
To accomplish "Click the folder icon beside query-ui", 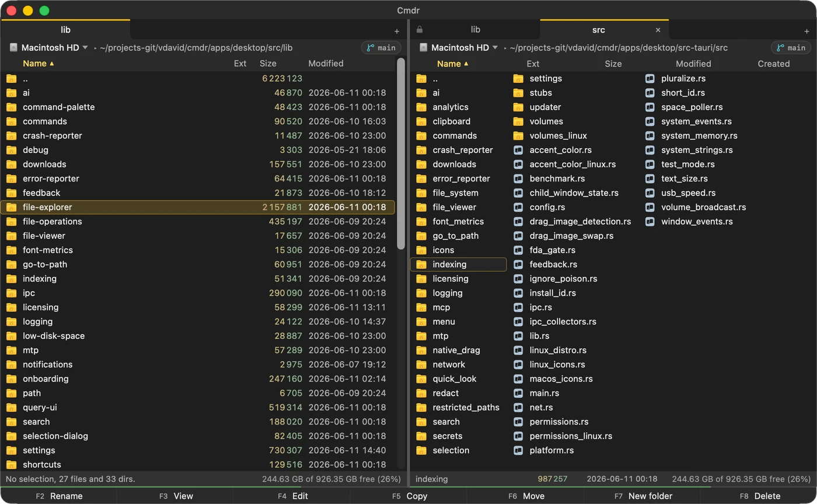I will point(11,408).
